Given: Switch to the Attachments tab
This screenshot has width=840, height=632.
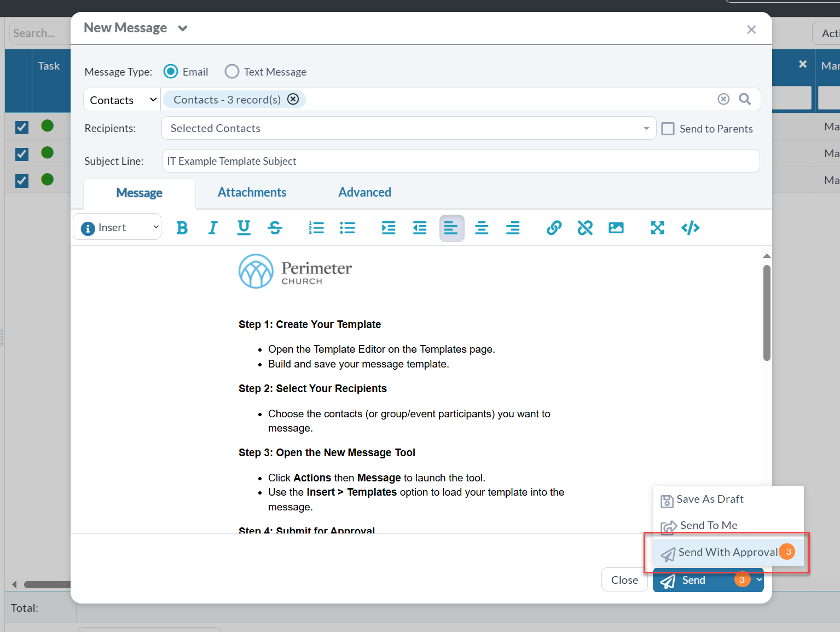Looking at the screenshot, I should 252,192.
